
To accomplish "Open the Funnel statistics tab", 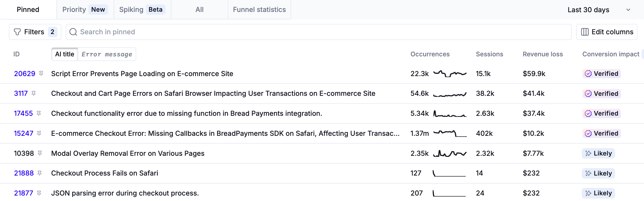I will (259, 10).
